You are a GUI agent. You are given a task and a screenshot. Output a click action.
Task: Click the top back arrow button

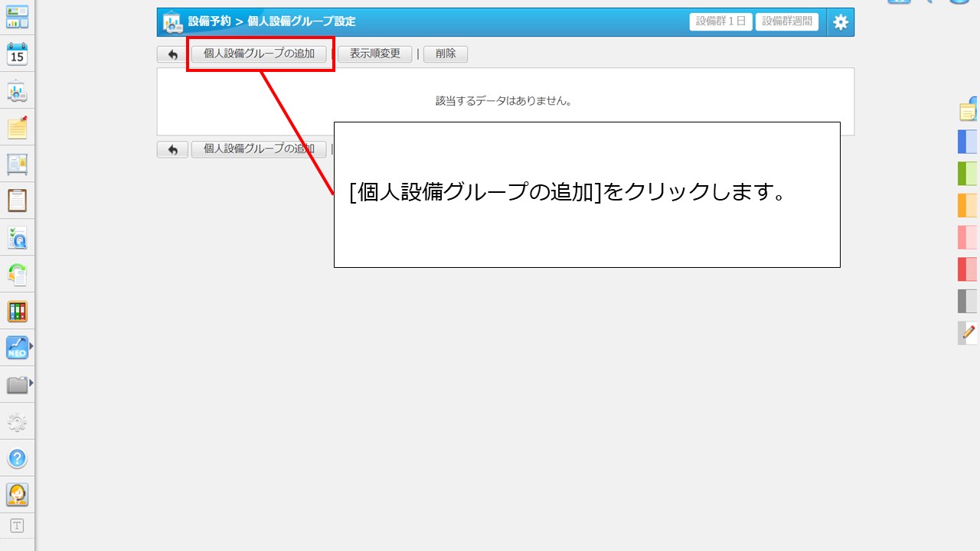click(172, 54)
